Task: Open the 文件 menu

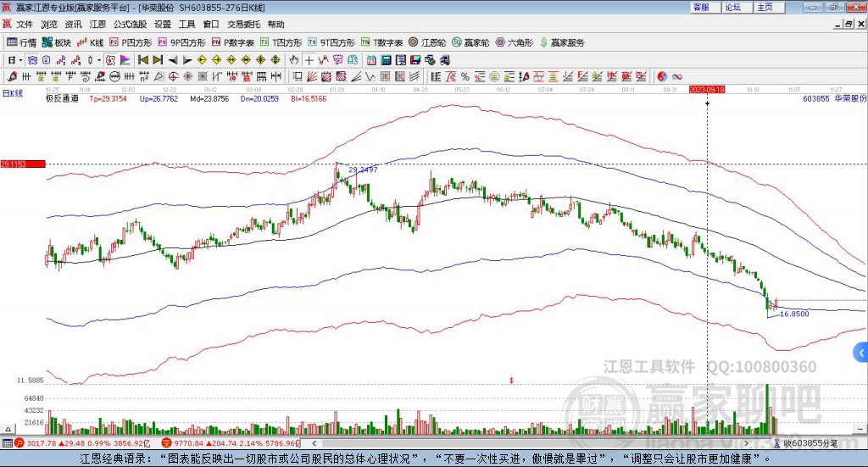Action: click(25, 25)
